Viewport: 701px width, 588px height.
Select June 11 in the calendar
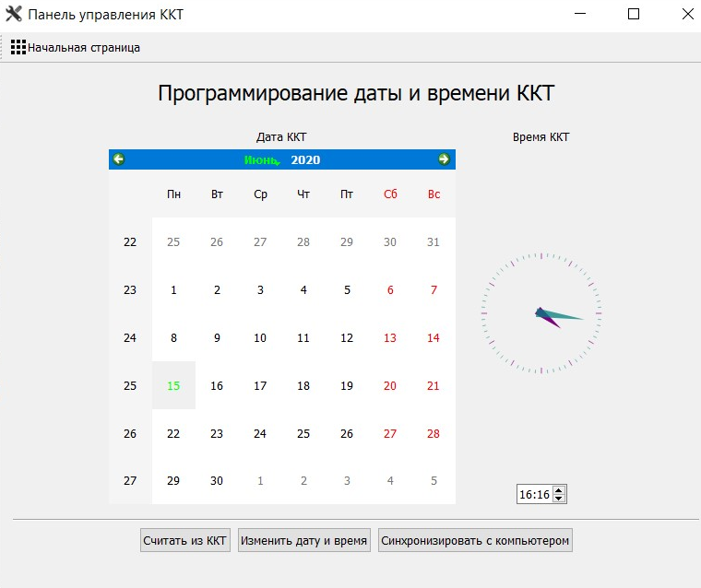point(303,338)
